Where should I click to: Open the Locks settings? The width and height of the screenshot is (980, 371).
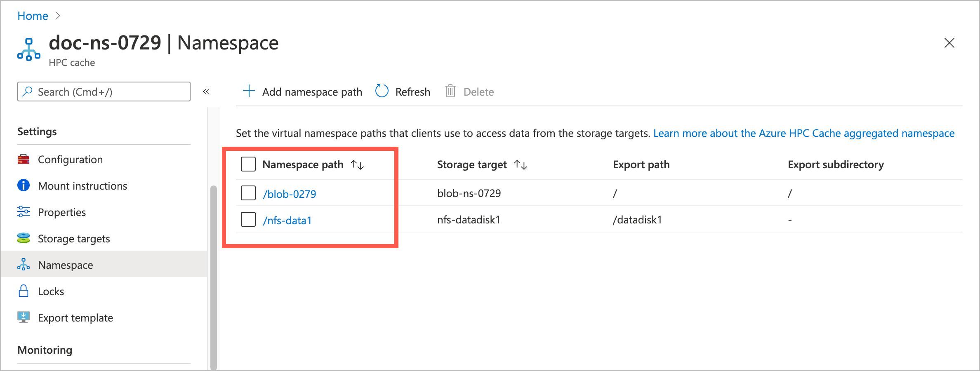[x=50, y=291]
